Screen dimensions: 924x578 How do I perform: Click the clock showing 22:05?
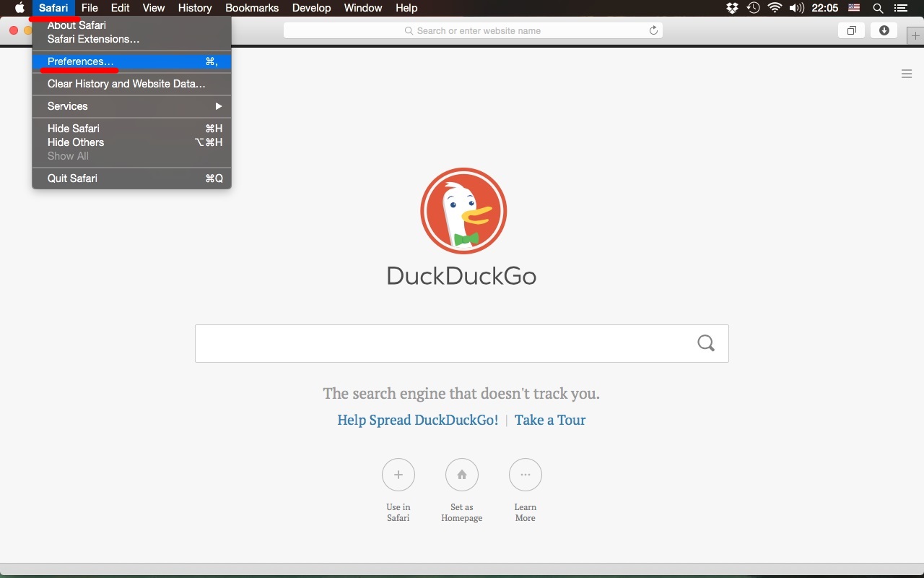tap(824, 8)
